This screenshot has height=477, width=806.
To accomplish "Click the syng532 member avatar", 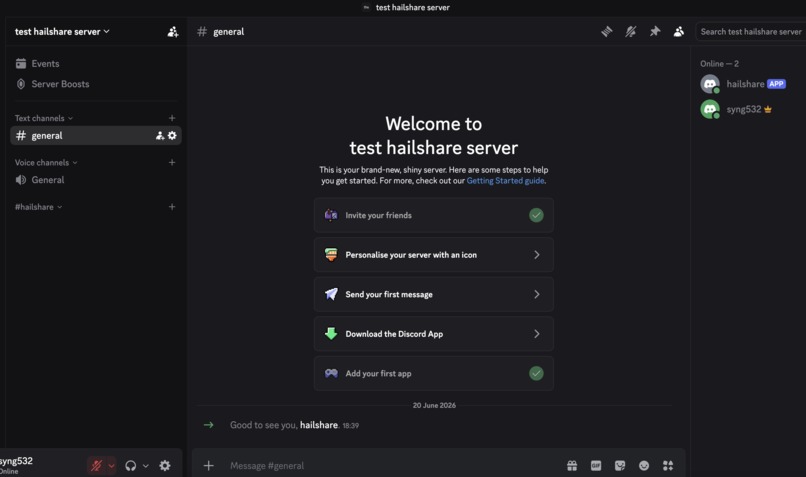I will pyautogui.click(x=710, y=109).
